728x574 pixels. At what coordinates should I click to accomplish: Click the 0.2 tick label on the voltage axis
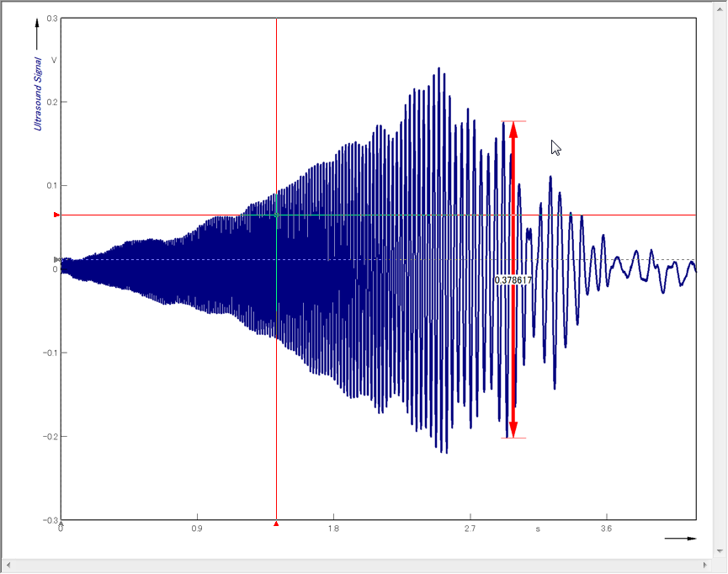[x=52, y=102]
